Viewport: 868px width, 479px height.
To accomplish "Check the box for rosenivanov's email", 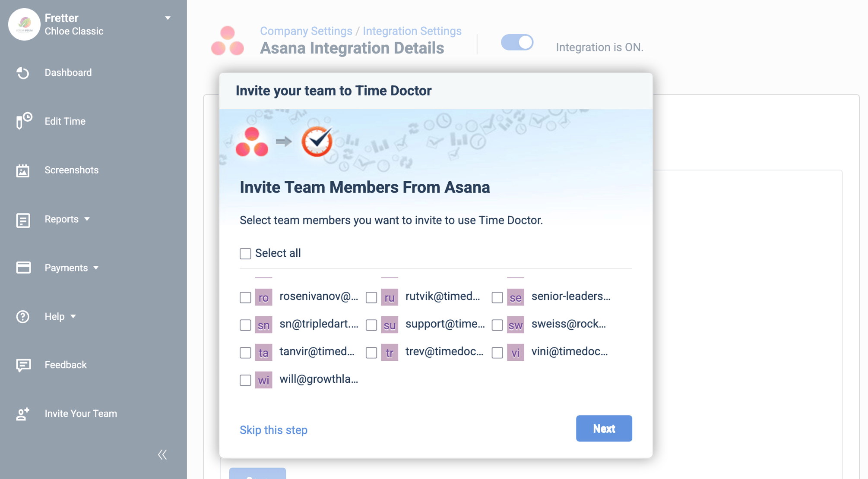I will (x=245, y=297).
